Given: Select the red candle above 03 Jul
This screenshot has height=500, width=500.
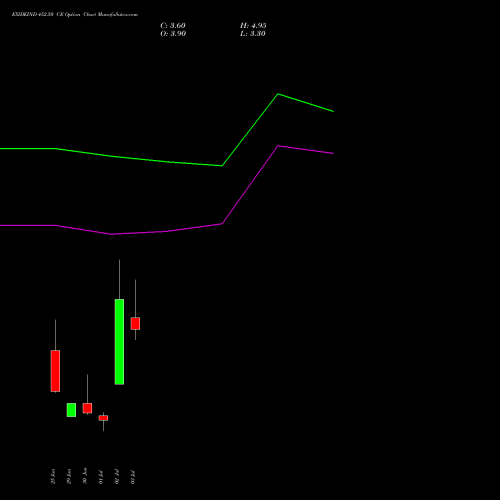Looking at the screenshot, I should (x=135, y=323).
